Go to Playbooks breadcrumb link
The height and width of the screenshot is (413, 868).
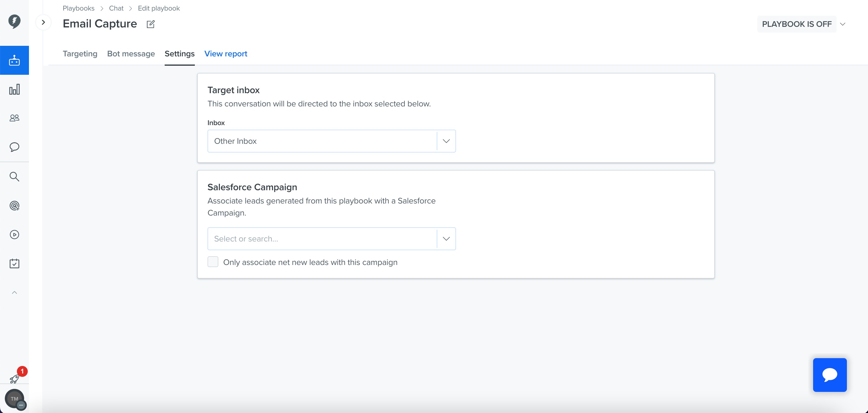coord(78,8)
